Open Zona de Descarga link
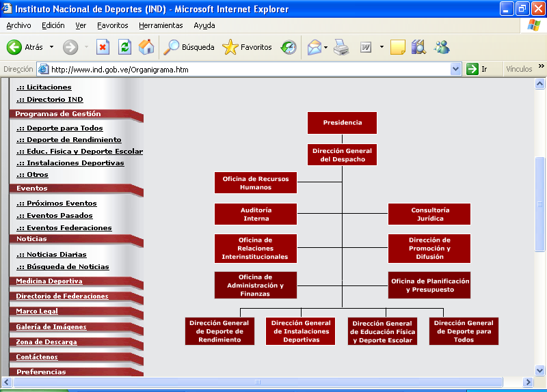 [46, 341]
